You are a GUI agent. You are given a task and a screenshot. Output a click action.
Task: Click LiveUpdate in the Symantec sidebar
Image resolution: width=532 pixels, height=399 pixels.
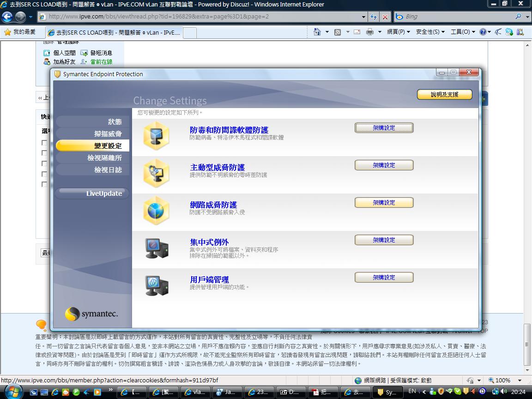(92, 193)
